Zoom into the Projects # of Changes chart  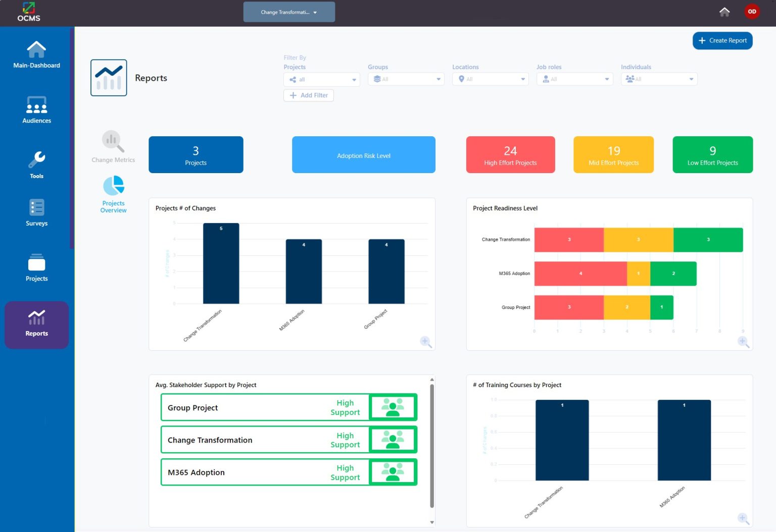426,342
